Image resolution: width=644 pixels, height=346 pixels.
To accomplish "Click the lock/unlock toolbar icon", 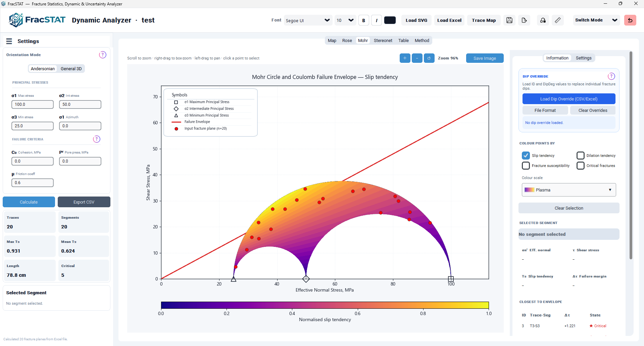I will (543, 20).
